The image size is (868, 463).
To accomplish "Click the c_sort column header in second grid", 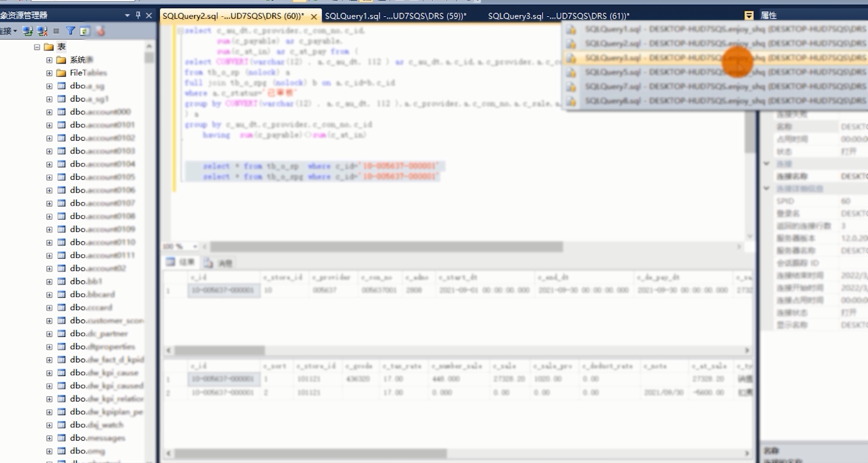I will (276, 366).
